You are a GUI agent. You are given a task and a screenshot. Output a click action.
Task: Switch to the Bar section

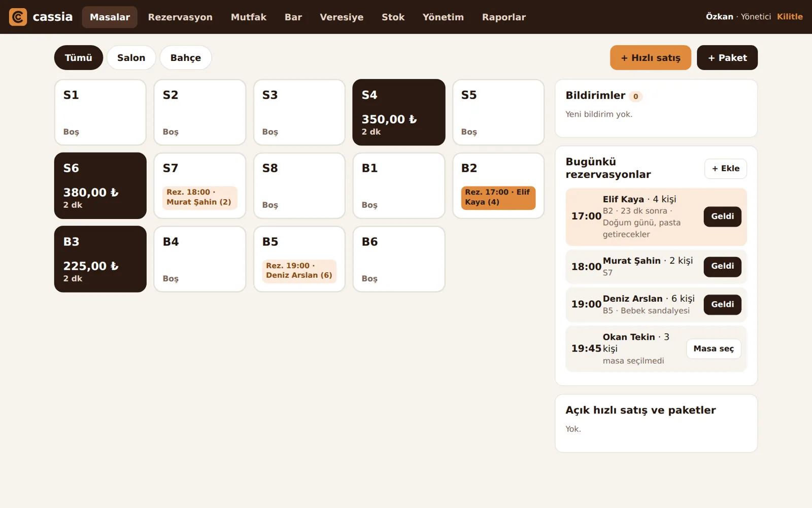tap(293, 17)
